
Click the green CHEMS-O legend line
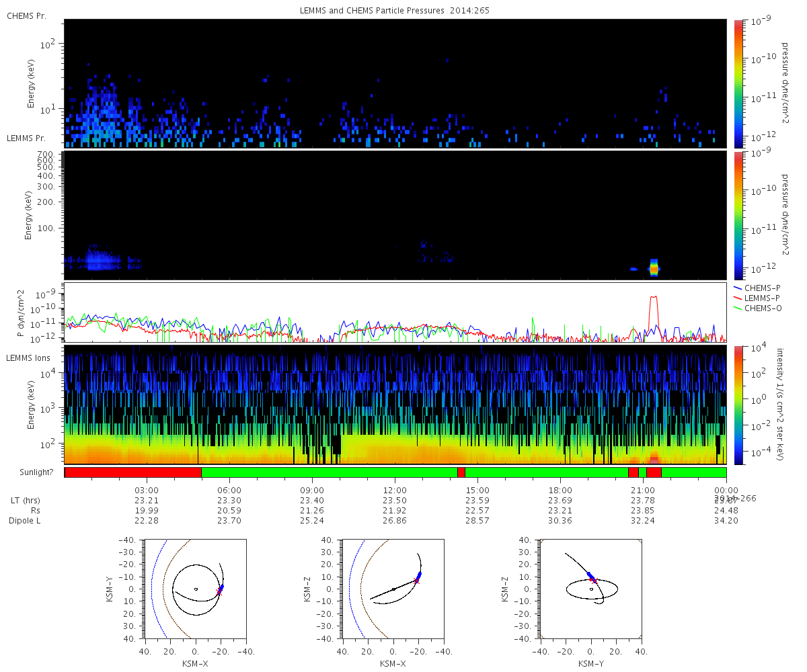(738, 308)
